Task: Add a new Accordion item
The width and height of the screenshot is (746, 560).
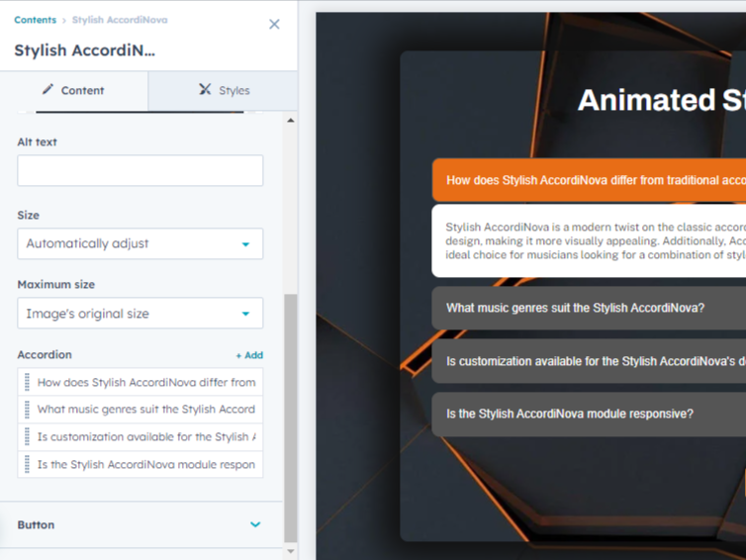Action: 249,355
